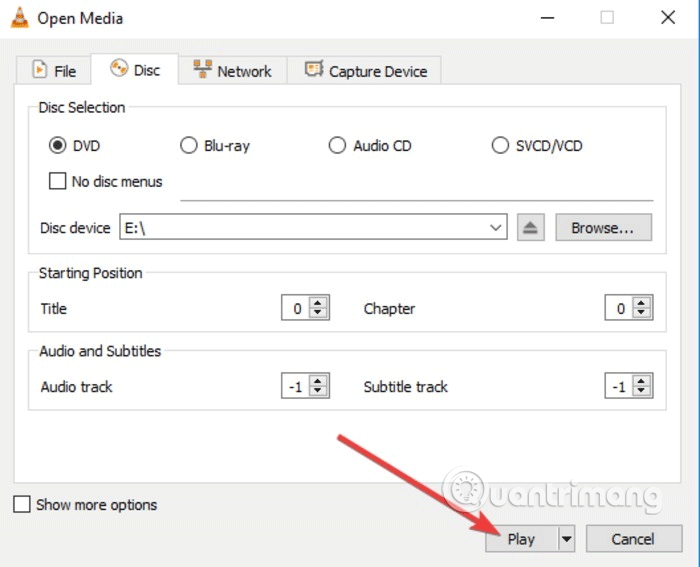Open the Network tab

tap(232, 71)
